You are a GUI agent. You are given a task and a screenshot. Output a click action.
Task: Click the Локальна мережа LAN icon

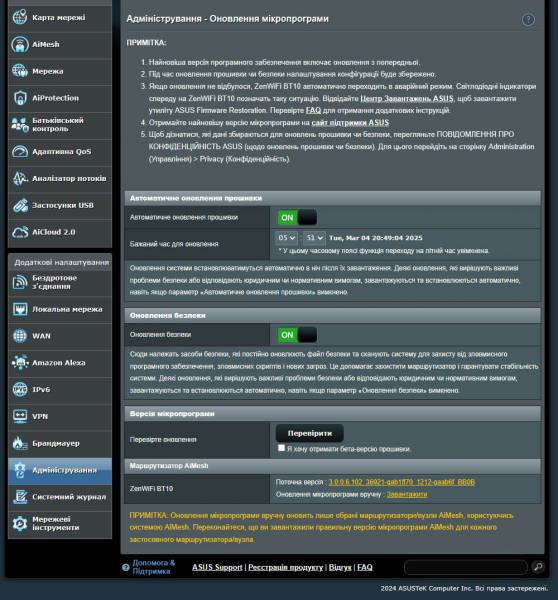tap(20, 309)
